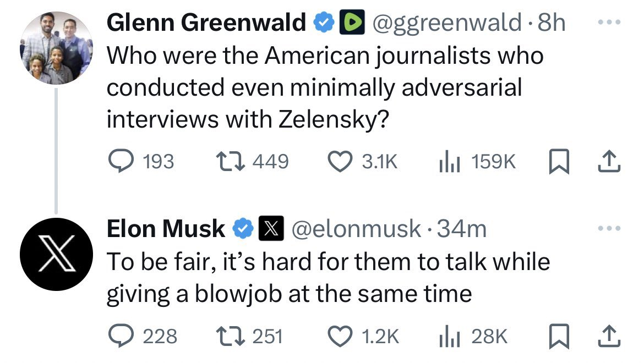The width and height of the screenshot is (644, 363).
Task: Open Elon Musk's X logo avatar
Action: 56,255
